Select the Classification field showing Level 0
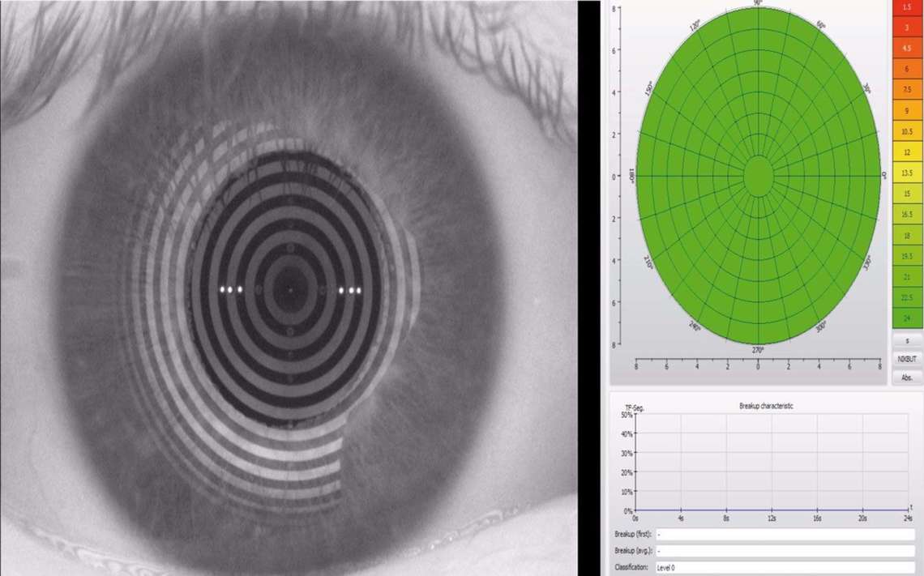The width and height of the screenshot is (924, 576). pos(785,567)
